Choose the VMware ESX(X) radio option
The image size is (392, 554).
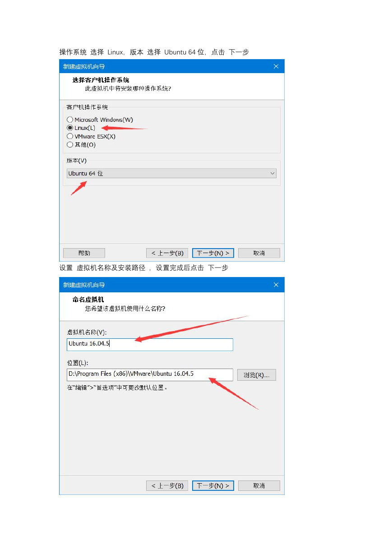[91, 136]
